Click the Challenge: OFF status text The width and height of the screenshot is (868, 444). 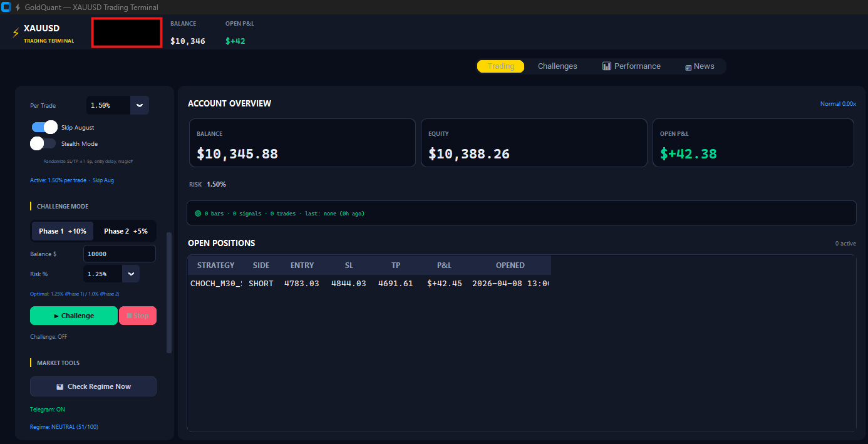click(x=49, y=337)
